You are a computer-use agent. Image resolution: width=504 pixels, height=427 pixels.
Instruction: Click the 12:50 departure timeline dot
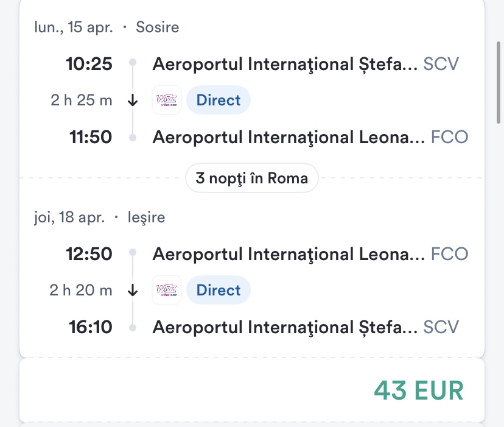(x=133, y=253)
